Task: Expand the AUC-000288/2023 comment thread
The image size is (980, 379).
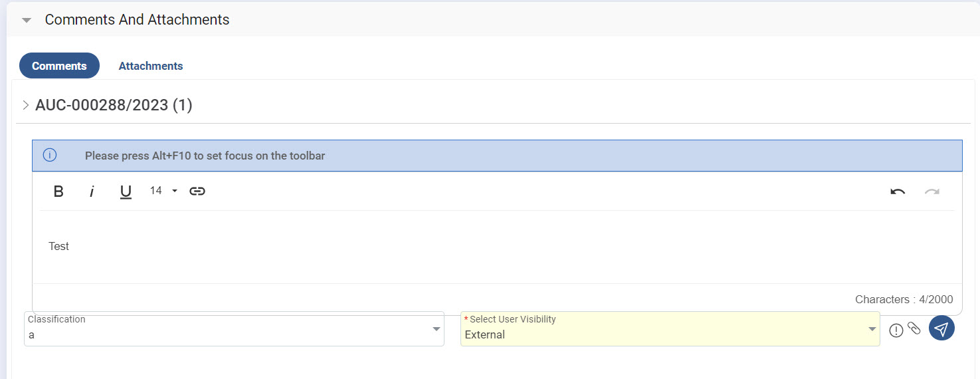Action: point(26,105)
